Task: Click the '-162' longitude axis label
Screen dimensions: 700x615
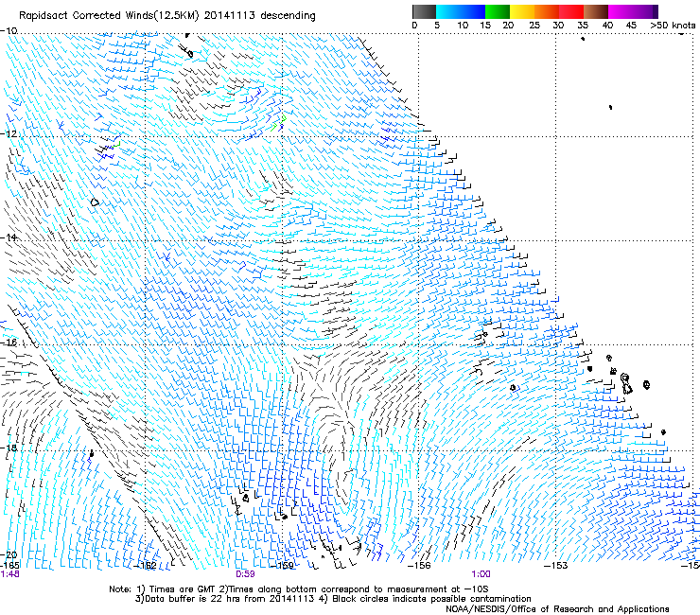Action: pyautogui.click(x=146, y=566)
